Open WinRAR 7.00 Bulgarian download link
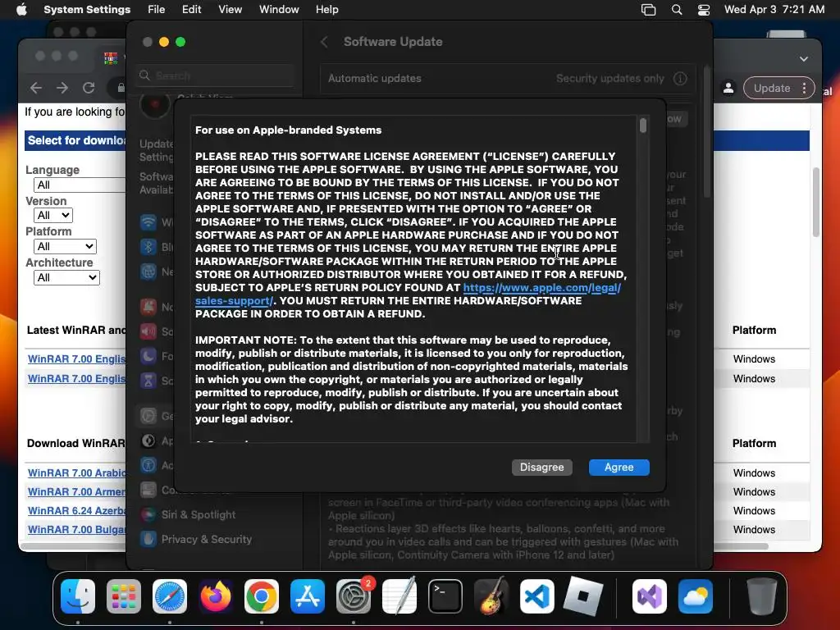This screenshot has width=840, height=630. click(x=76, y=529)
